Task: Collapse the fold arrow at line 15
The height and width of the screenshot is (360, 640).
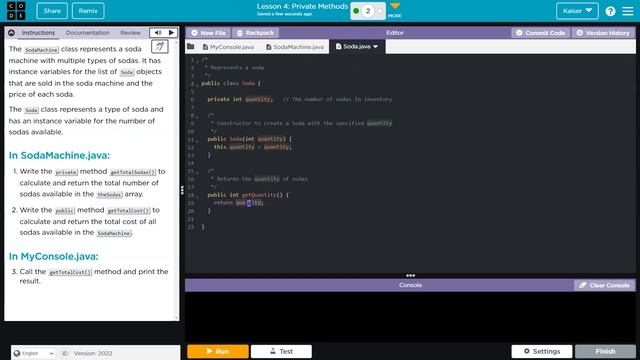Action: [x=197, y=172]
